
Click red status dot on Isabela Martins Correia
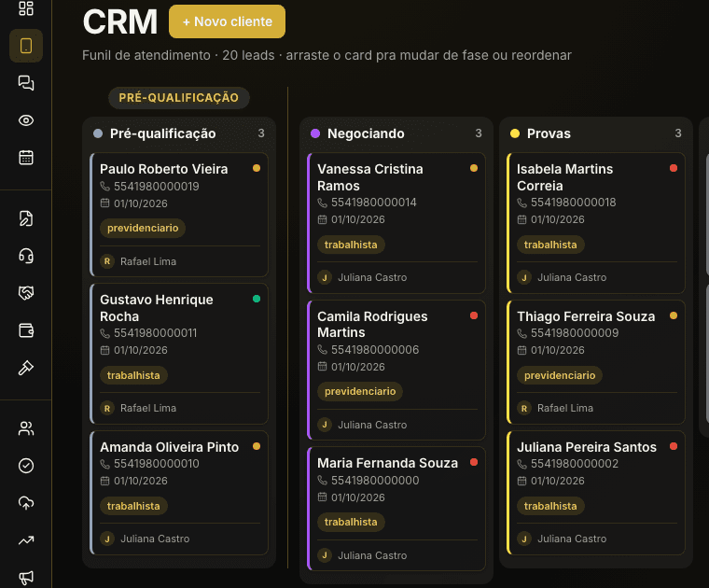pyautogui.click(x=674, y=168)
